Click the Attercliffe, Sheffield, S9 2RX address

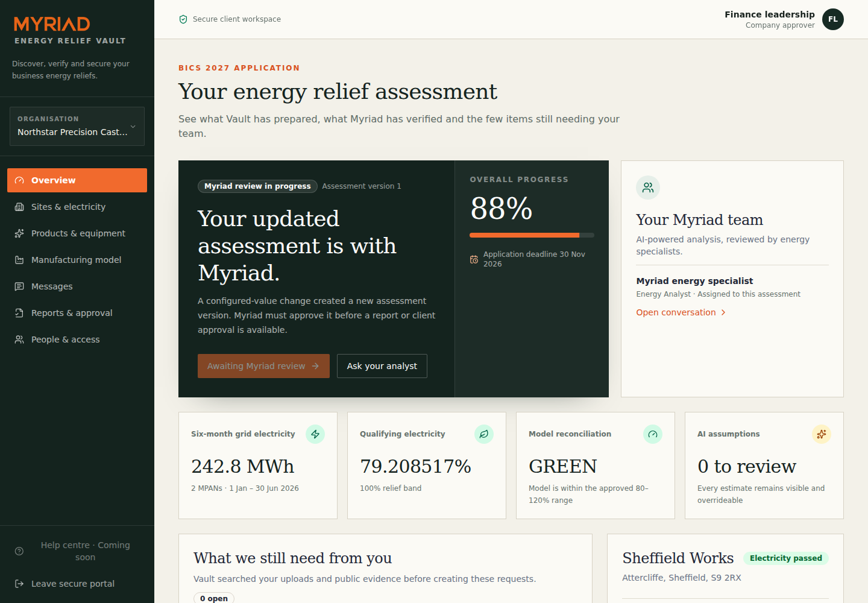click(682, 578)
